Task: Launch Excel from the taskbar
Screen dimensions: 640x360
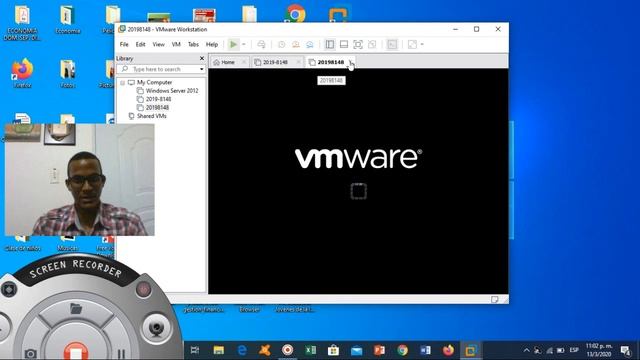Action: [x=310, y=350]
